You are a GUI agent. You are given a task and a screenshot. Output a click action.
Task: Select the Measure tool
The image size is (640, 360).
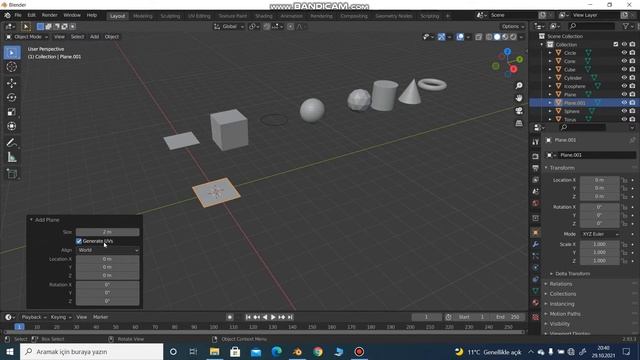[12, 157]
